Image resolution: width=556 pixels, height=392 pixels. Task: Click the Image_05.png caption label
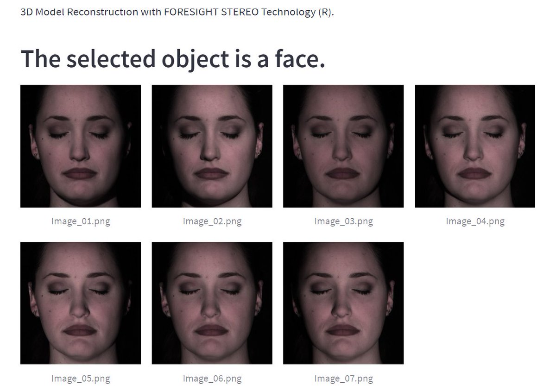click(81, 379)
